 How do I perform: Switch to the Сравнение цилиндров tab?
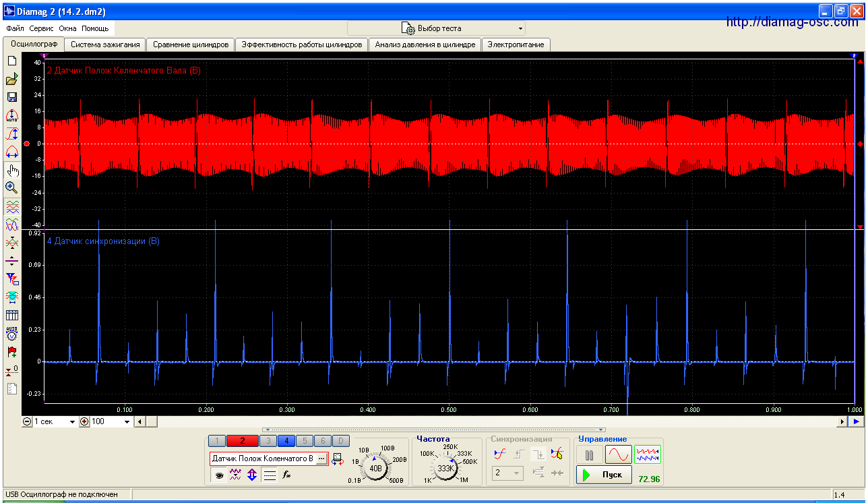[191, 45]
